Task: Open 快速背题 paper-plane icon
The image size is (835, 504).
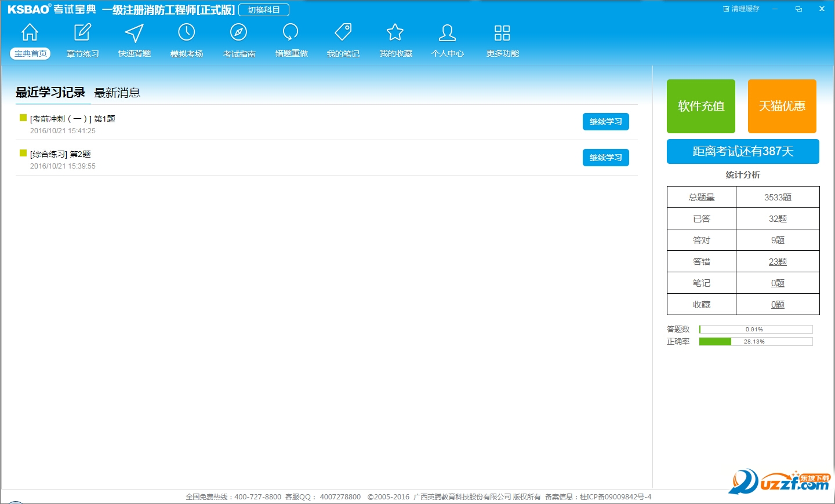Action: (135, 32)
